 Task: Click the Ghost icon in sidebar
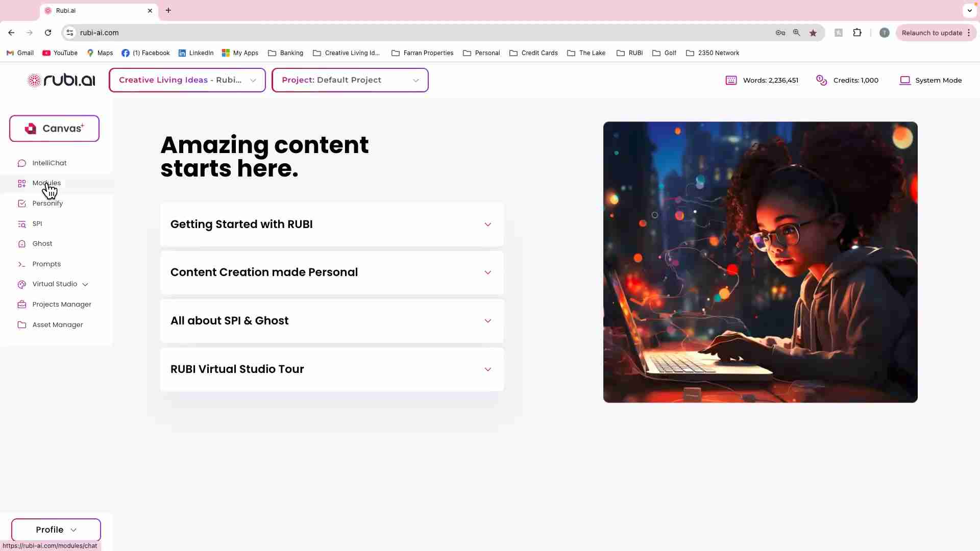pyautogui.click(x=21, y=244)
